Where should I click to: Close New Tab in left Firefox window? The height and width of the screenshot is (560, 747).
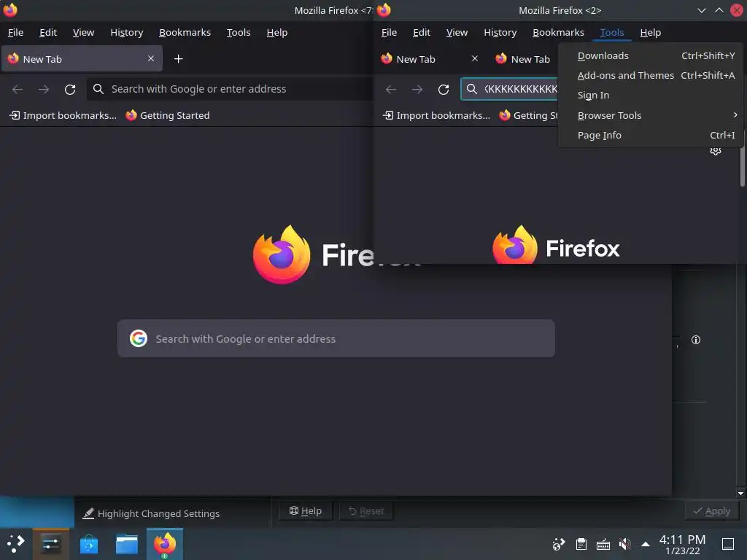(151, 58)
